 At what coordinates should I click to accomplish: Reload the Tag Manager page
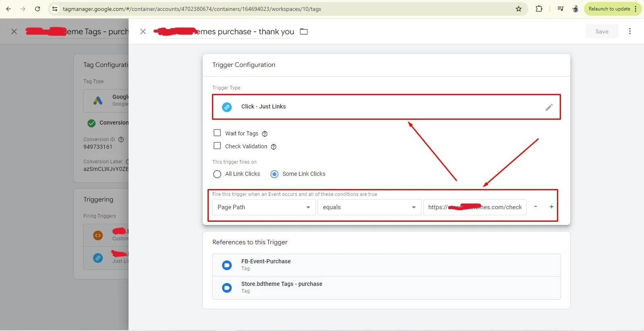point(37,9)
